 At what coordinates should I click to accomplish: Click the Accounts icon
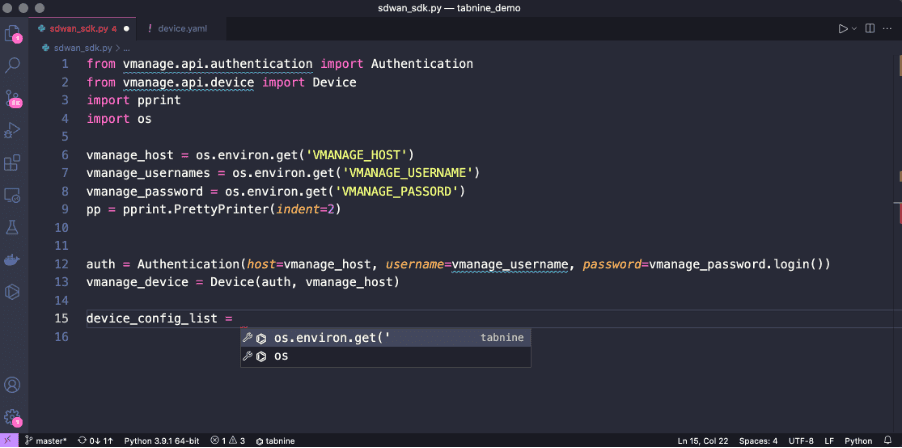click(x=13, y=385)
